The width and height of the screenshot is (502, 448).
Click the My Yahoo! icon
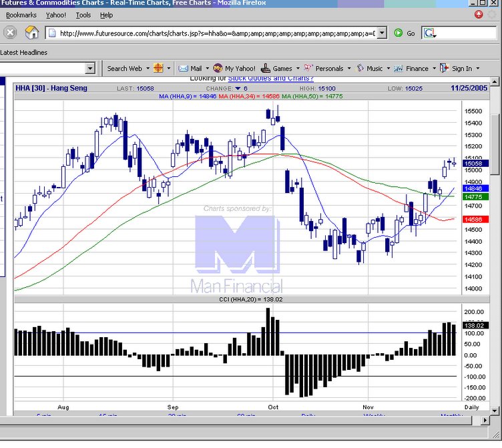(x=218, y=68)
